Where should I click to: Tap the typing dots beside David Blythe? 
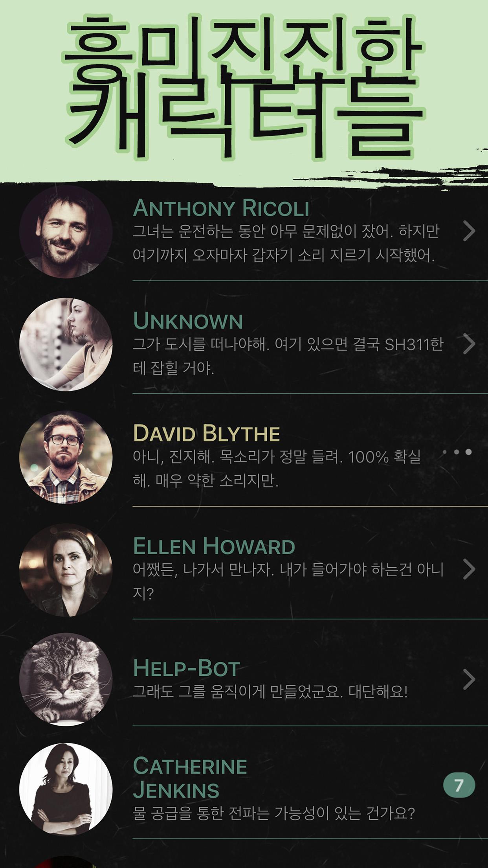(458, 452)
